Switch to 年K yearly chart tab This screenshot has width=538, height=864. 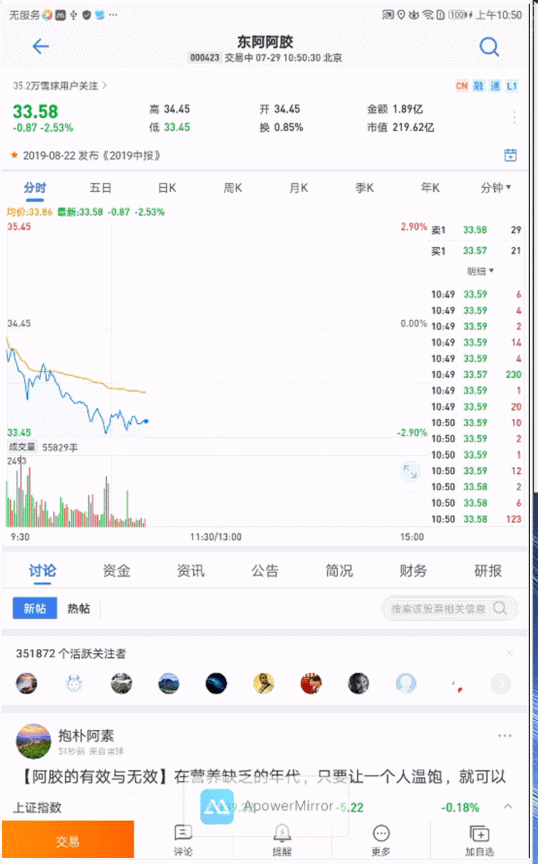pyautogui.click(x=430, y=188)
